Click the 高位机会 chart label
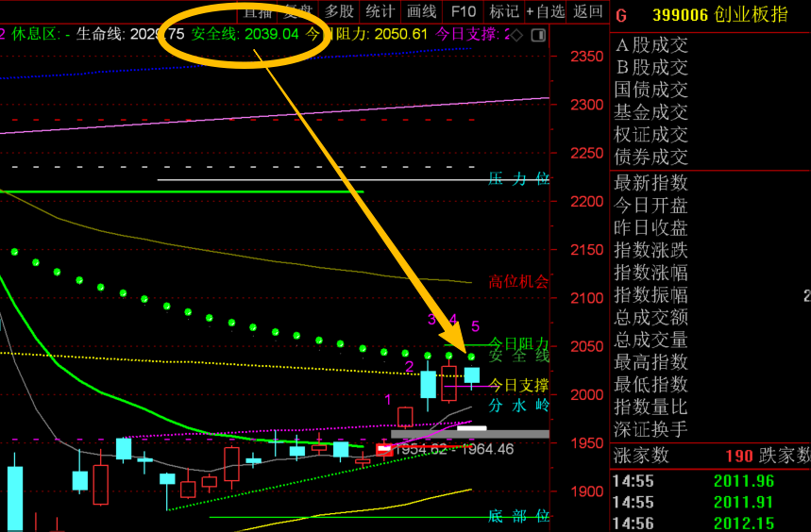 click(518, 281)
